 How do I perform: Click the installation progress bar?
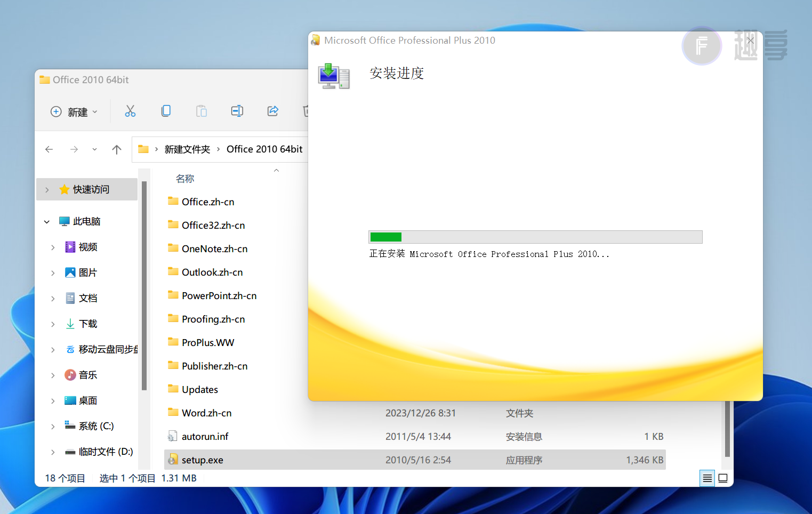pyautogui.click(x=535, y=237)
